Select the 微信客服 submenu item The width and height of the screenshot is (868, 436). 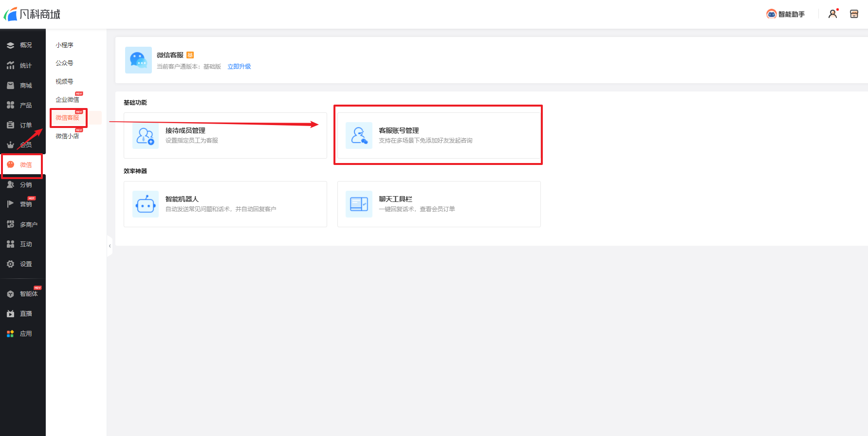pyautogui.click(x=67, y=118)
